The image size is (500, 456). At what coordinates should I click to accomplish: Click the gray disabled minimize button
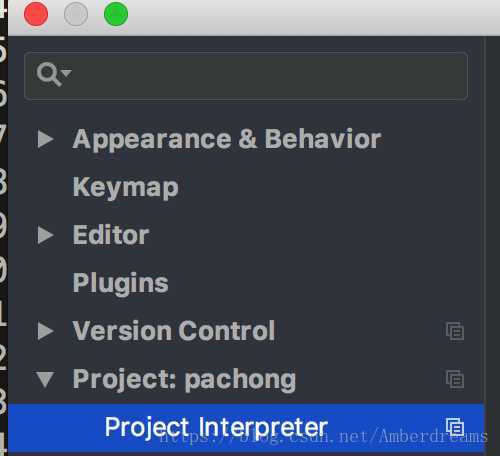76,14
